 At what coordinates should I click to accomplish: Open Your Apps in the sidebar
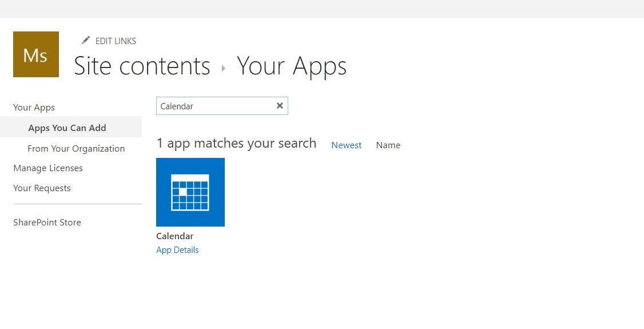click(x=34, y=107)
